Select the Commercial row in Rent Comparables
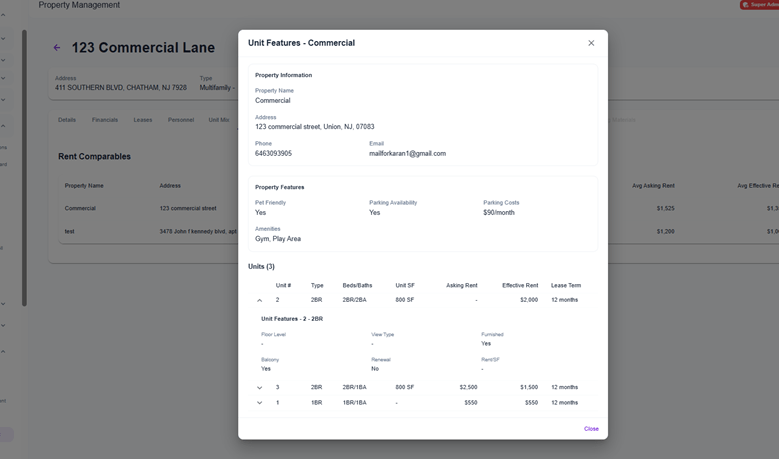Image resolution: width=779 pixels, height=459 pixels. [x=81, y=208]
